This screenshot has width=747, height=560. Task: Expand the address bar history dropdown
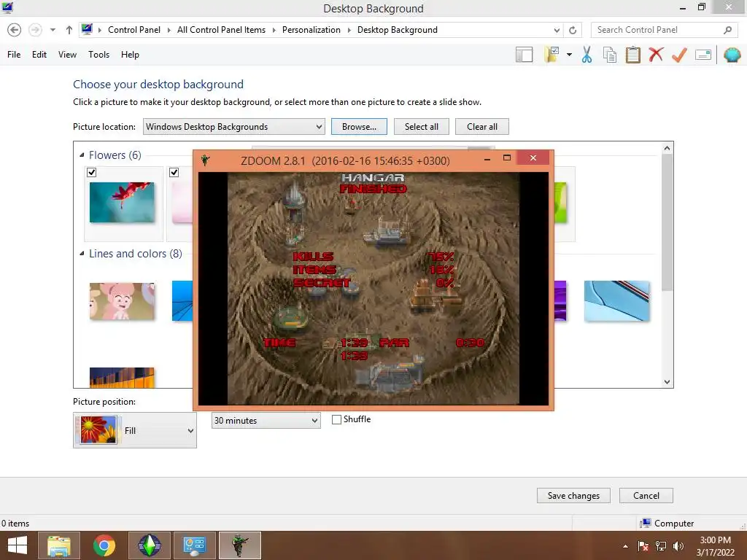557,30
